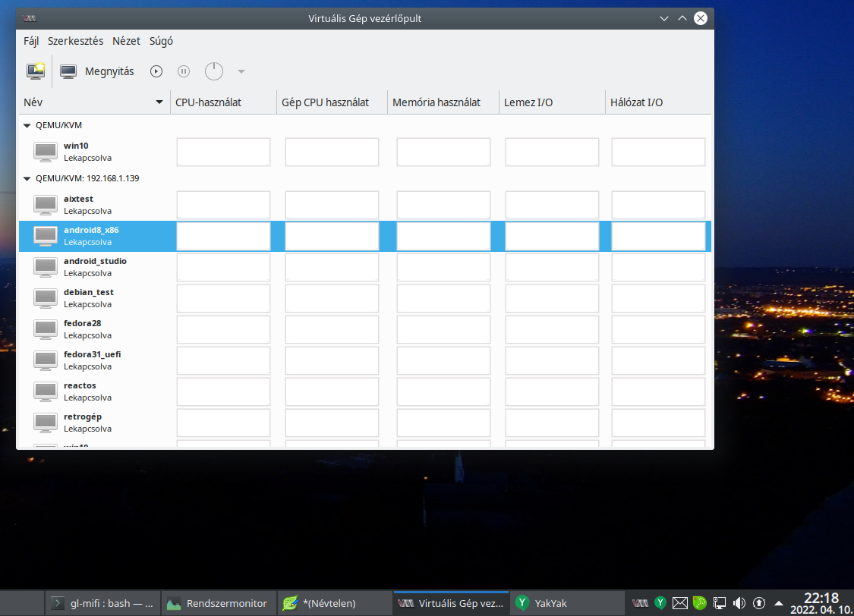Click the monitor icon of debian_test

(46, 298)
